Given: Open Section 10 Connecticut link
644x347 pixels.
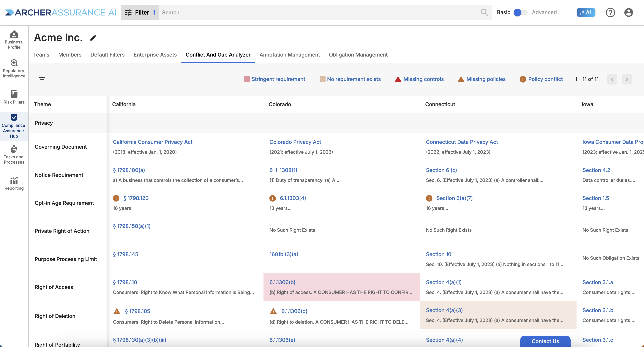Looking at the screenshot, I should point(438,254).
